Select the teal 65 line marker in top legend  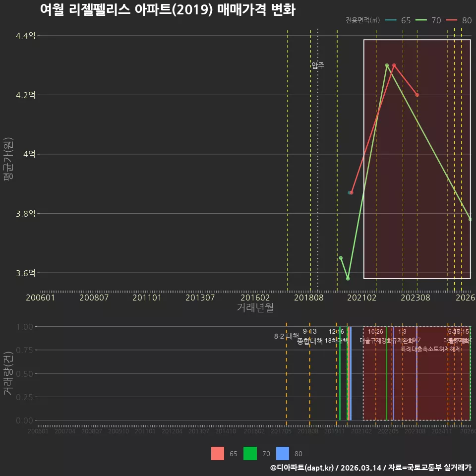[x=391, y=20]
